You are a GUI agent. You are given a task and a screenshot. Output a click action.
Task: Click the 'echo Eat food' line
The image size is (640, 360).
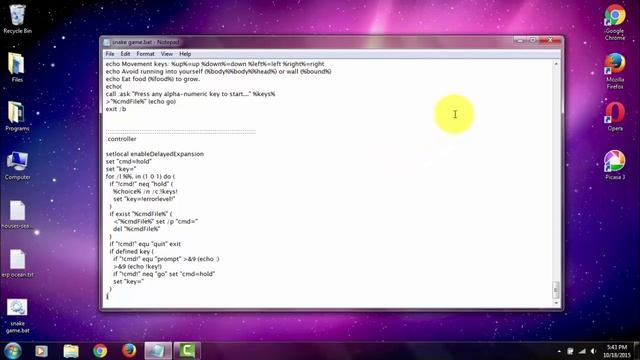[x=153, y=79]
